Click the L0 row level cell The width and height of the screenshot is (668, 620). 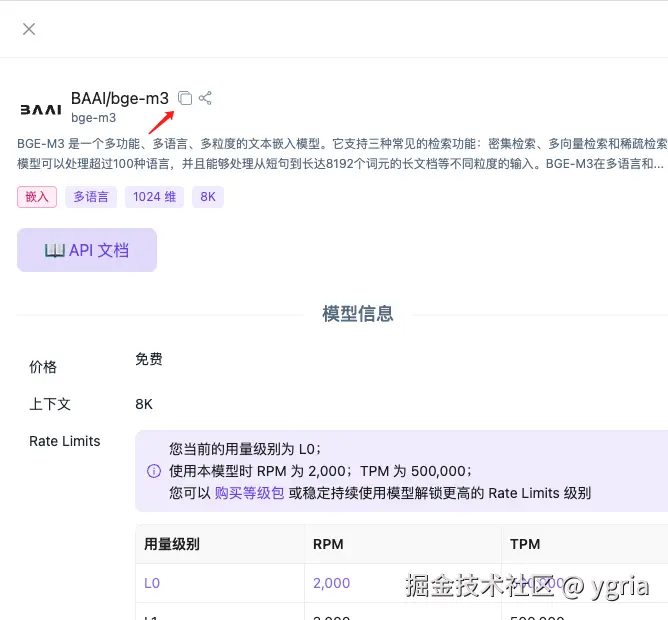click(152, 583)
